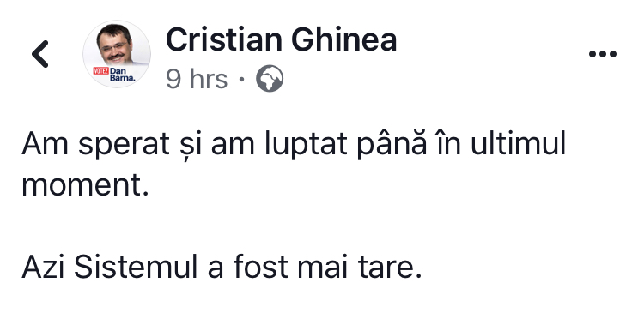Click the red VOTEZ label on avatar
644x325 pixels.
100,70
